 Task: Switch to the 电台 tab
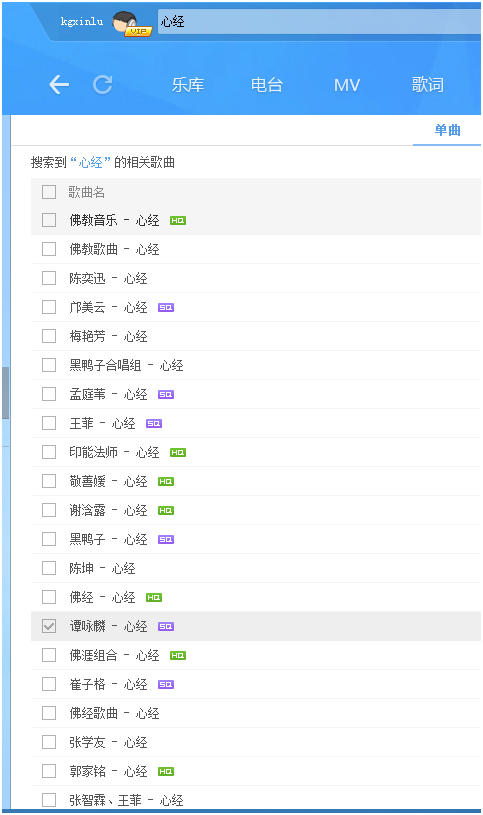pos(267,85)
